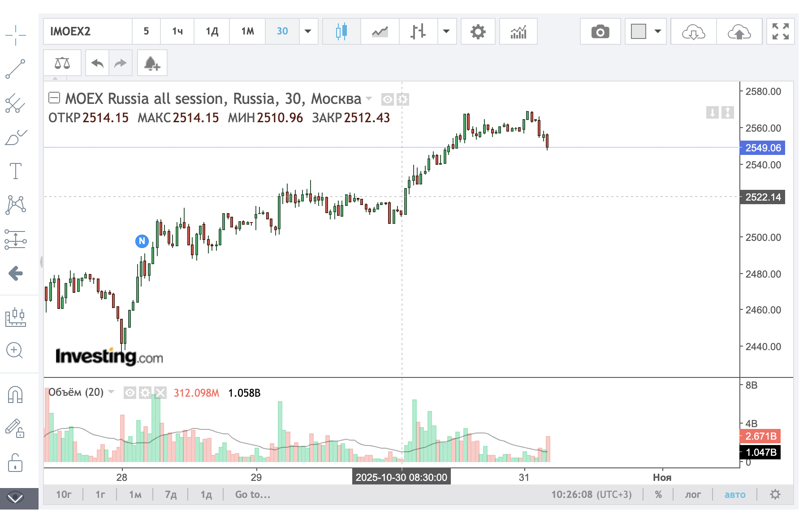Select the XABCD pattern tool
Viewport: 812px width, 514px height.
16,205
